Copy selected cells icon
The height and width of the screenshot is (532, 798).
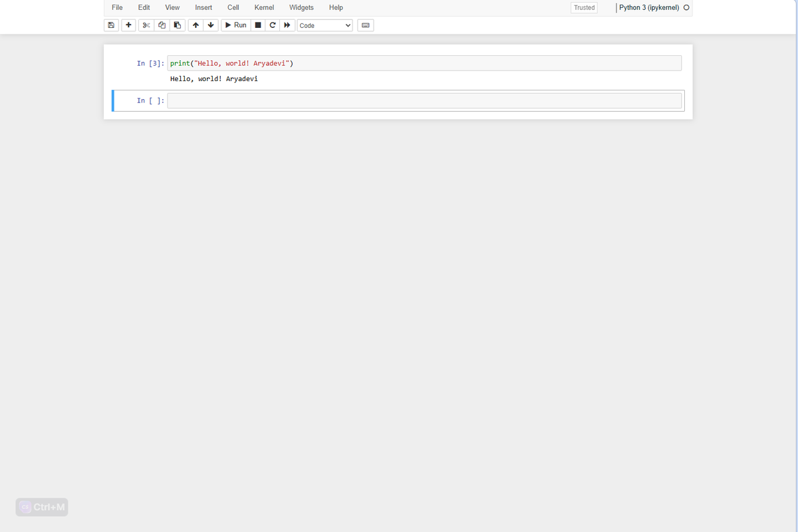pos(162,25)
